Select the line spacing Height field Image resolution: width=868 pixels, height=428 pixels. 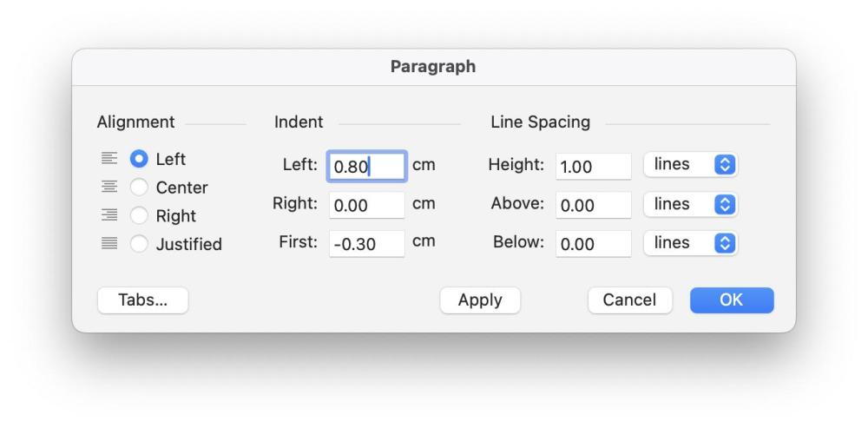pyautogui.click(x=594, y=166)
